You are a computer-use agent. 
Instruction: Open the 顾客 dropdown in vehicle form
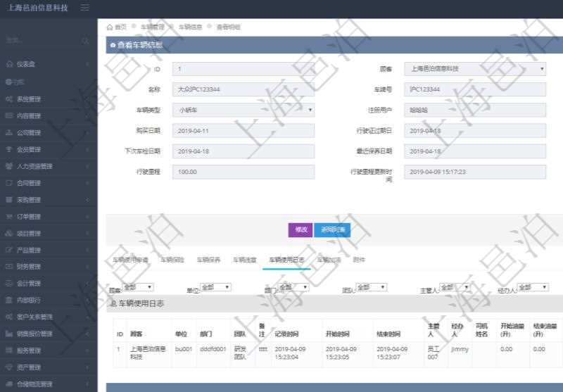474,69
